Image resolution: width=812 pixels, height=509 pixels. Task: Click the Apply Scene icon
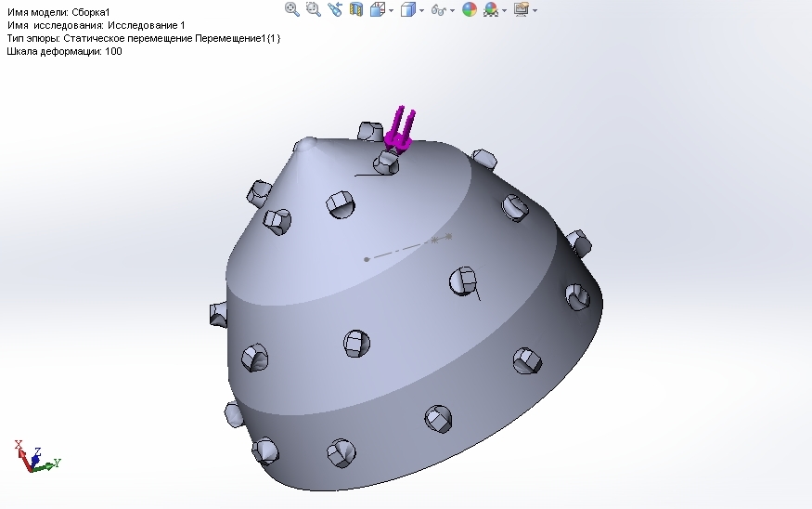(490, 9)
